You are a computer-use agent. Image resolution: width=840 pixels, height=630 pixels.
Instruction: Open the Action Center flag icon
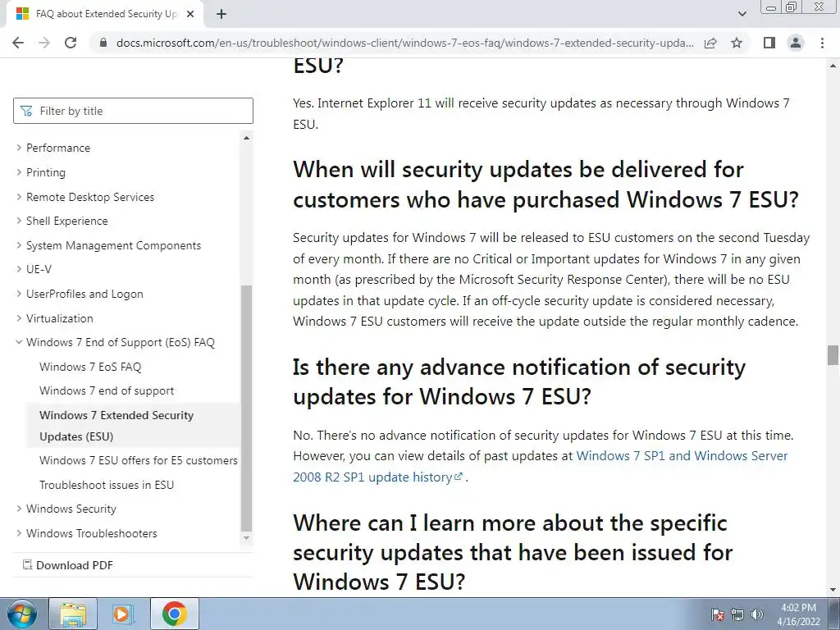717,614
